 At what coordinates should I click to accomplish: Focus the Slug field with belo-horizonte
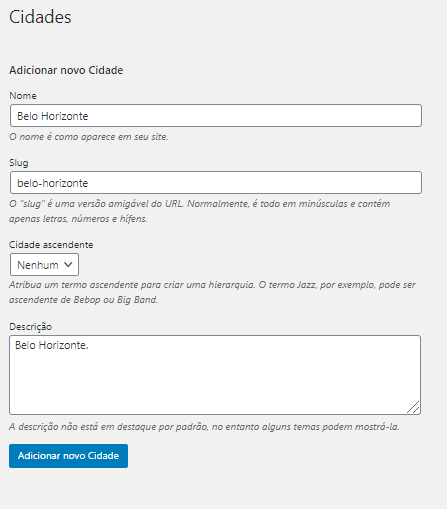(x=216, y=183)
